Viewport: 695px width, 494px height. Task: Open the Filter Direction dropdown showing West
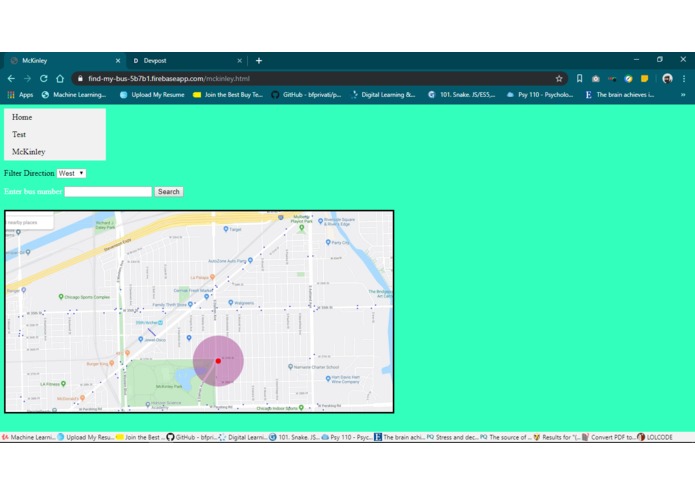pyautogui.click(x=71, y=173)
